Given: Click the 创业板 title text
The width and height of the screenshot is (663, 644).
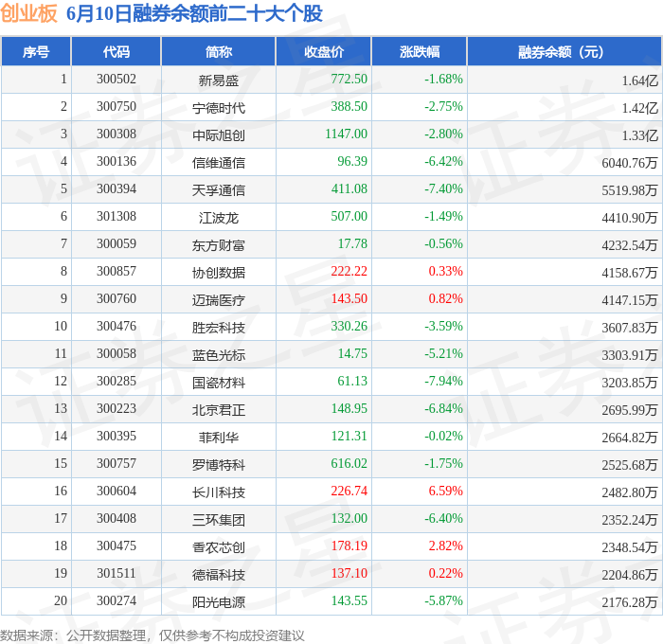Looking at the screenshot, I should pyautogui.click(x=28, y=13).
